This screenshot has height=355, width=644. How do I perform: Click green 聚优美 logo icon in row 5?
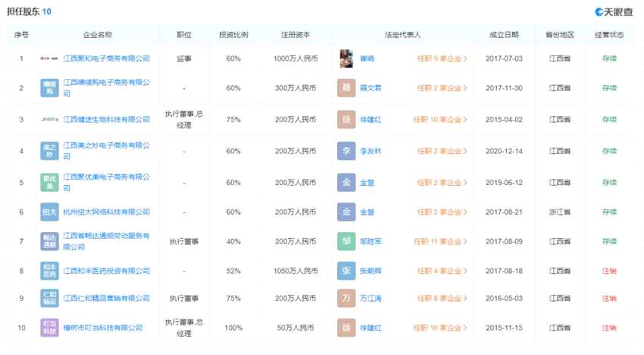tap(49, 182)
